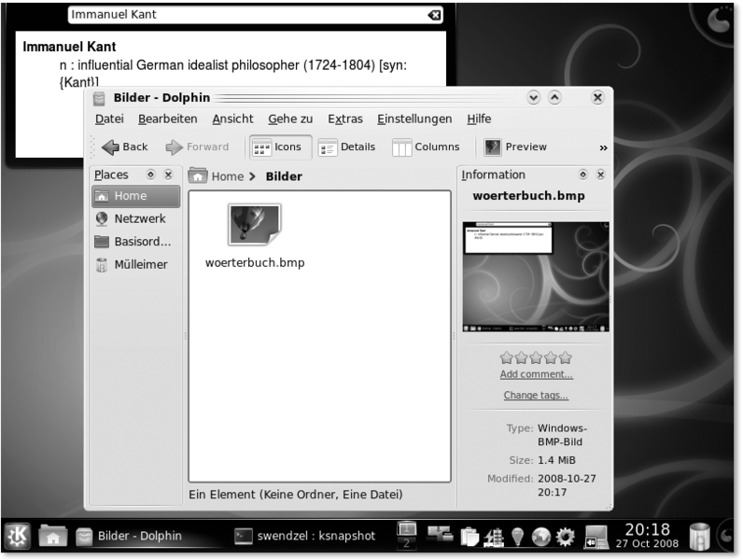Open the Einstellungen menu

click(x=414, y=119)
